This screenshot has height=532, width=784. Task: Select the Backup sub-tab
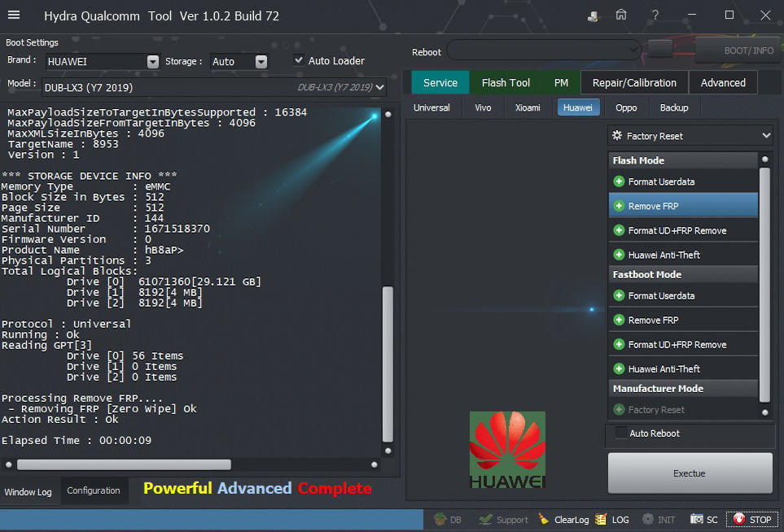[673, 108]
